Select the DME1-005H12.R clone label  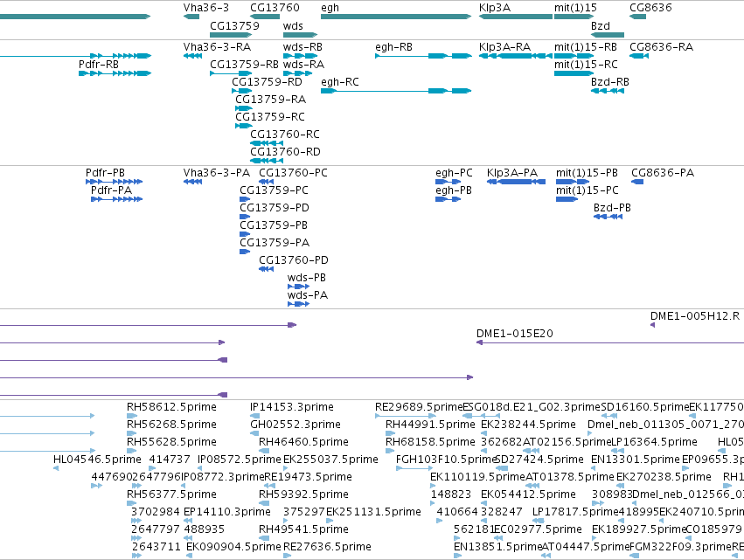coord(695,317)
